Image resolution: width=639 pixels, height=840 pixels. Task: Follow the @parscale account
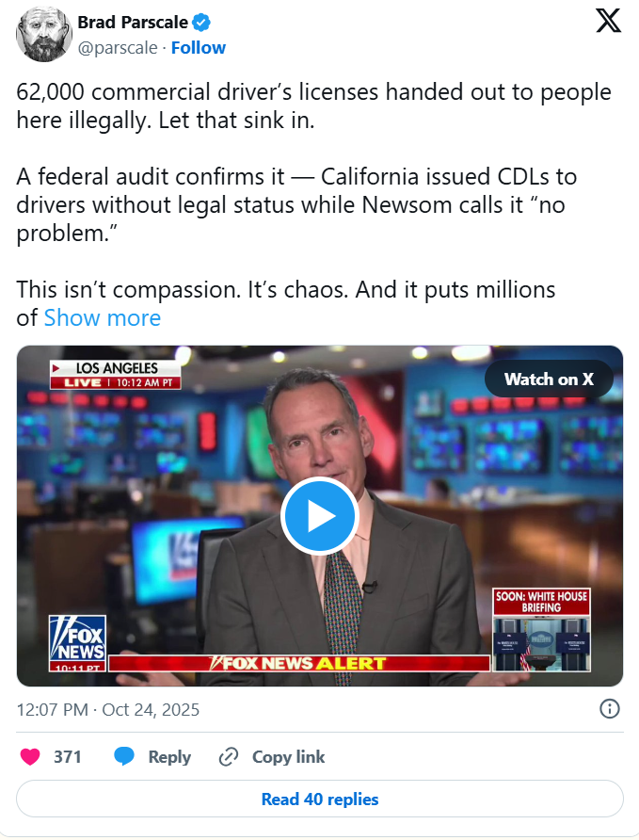(198, 47)
